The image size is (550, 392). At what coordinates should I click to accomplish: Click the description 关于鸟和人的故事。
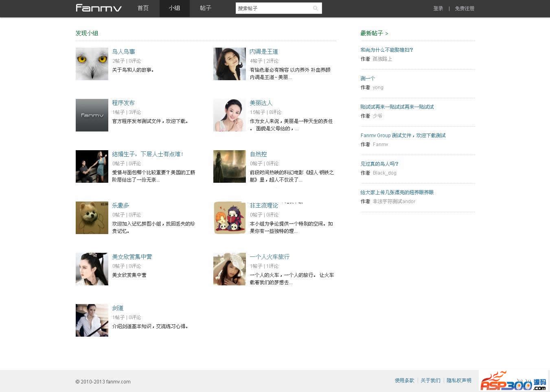point(133,70)
